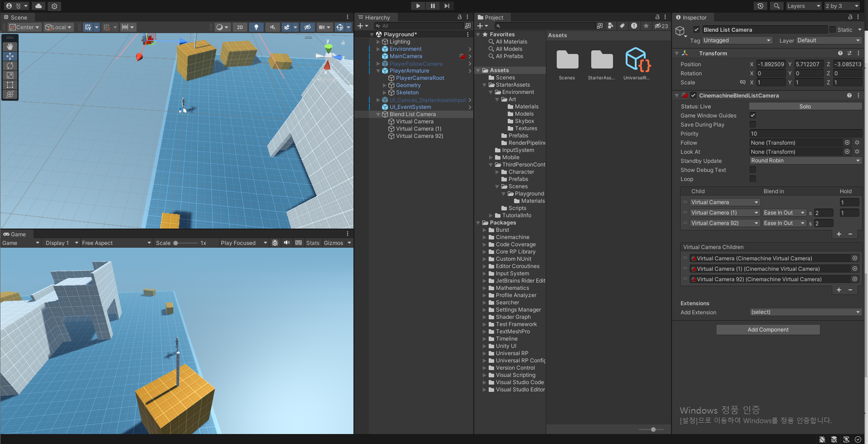This screenshot has width=868, height=444.
Task: Toggle scene effects (skybox/fx) icon
Action: pyautogui.click(x=287, y=27)
